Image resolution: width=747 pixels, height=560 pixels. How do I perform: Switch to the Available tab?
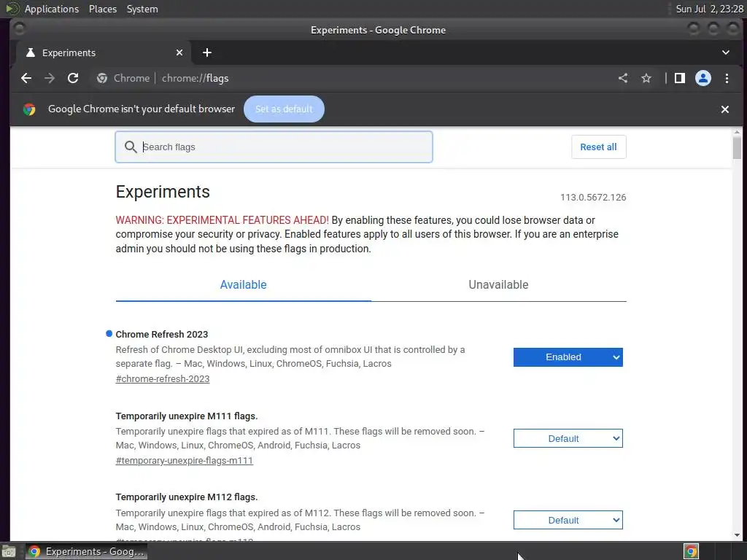click(243, 285)
